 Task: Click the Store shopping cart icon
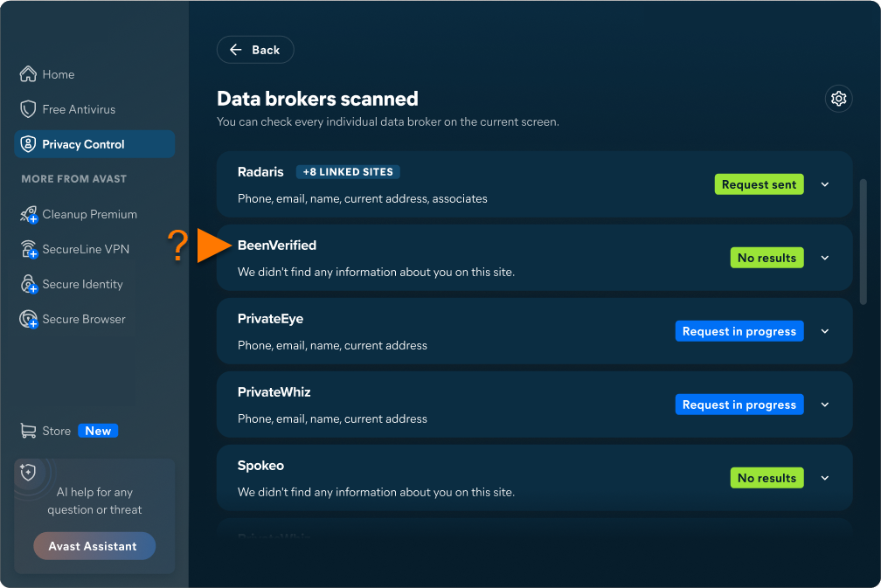28,431
